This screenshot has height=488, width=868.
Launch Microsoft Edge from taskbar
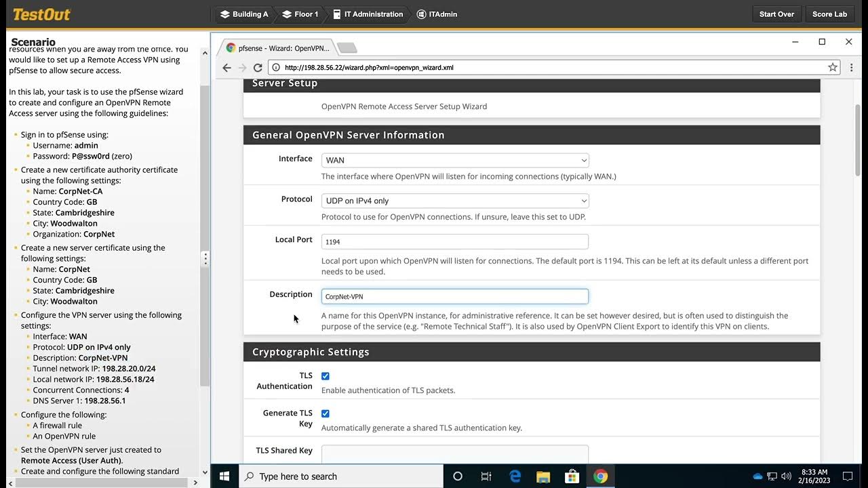tap(515, 476)
